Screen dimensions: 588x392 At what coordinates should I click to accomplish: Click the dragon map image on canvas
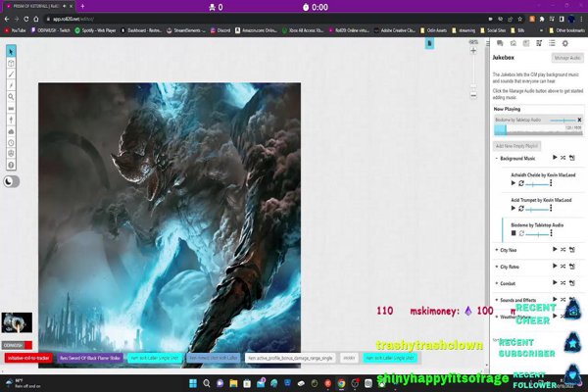(x=170, y=225)
